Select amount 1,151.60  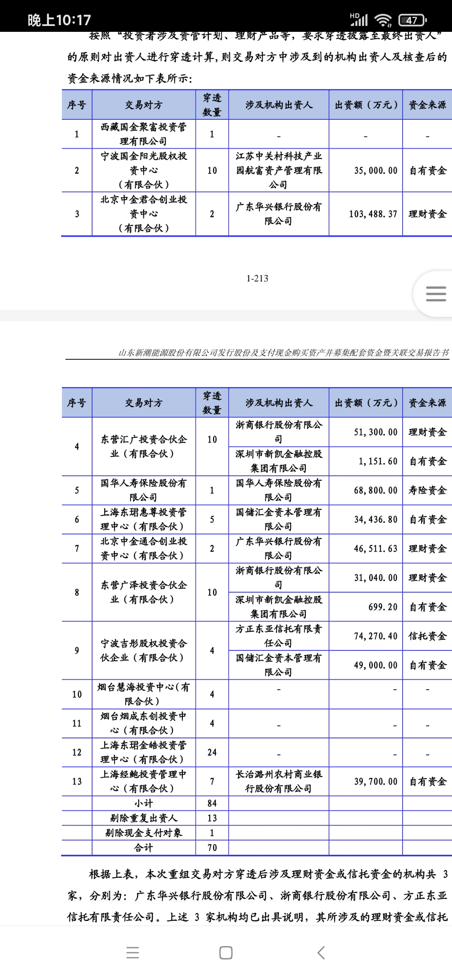tap(378, 461)
